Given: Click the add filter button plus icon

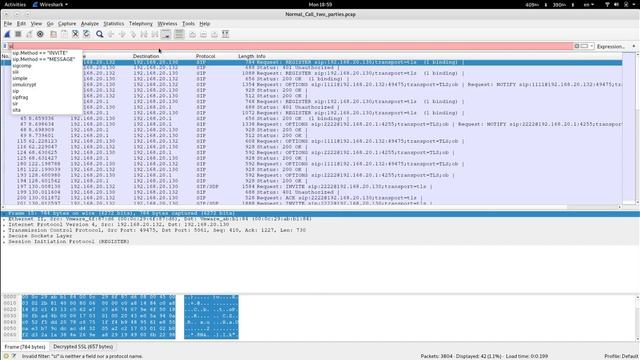Looking at the screenshot, I should click(x=634, y=46).
